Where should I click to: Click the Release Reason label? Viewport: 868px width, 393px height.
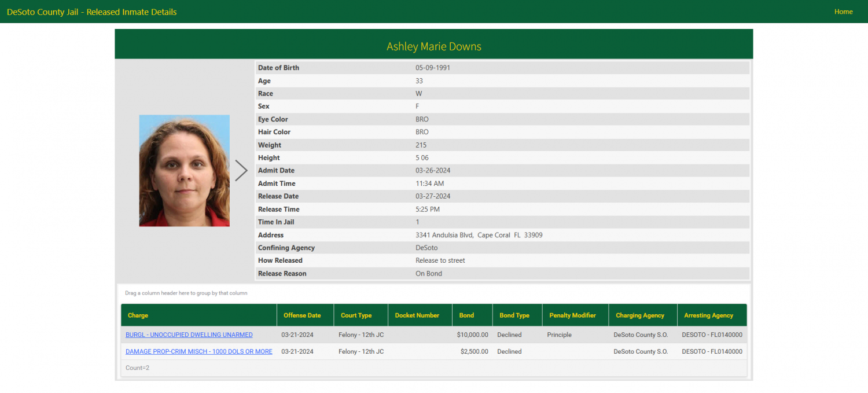(282, 274)
